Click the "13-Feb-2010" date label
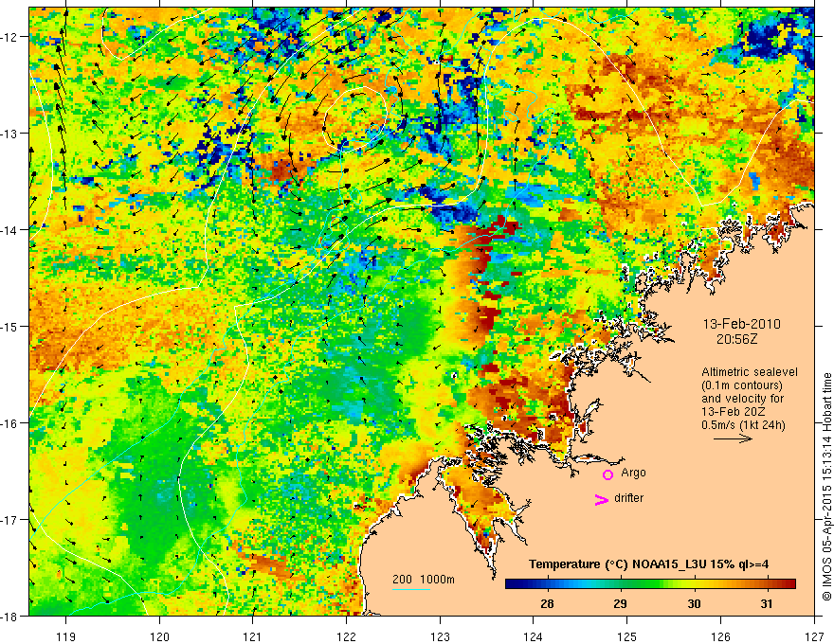The image size is (834, 644). pos(741,324)
